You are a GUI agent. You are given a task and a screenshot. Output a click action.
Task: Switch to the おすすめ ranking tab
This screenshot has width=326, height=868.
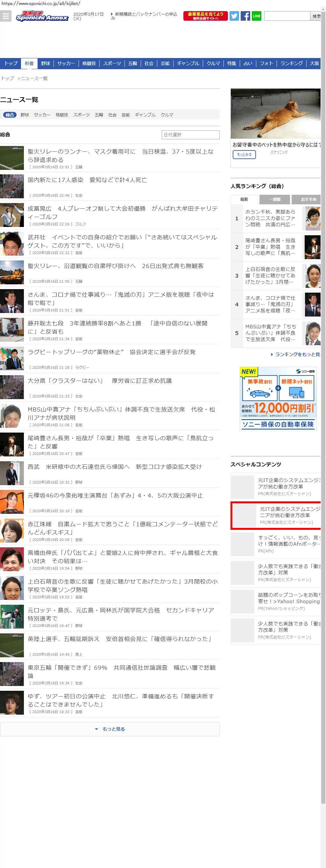click(x=306, y=199)
